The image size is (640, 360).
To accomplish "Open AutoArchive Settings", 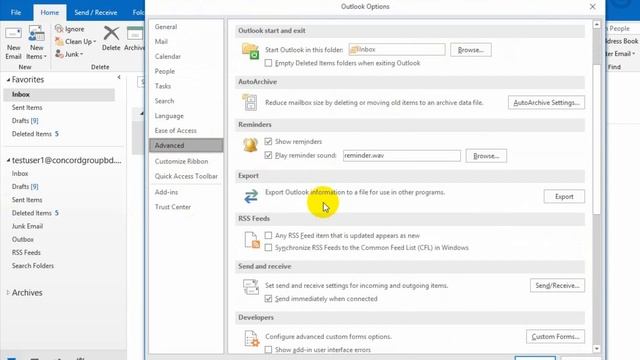I will click(x=546, y=102).
